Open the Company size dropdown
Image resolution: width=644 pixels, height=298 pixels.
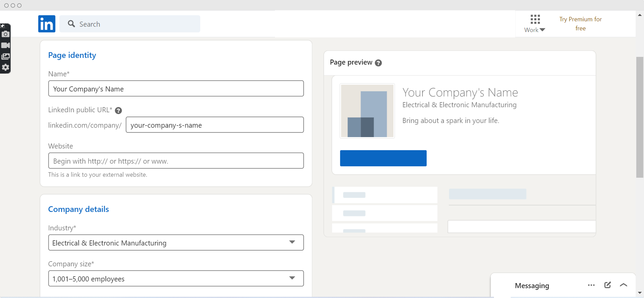coord(176,278)
